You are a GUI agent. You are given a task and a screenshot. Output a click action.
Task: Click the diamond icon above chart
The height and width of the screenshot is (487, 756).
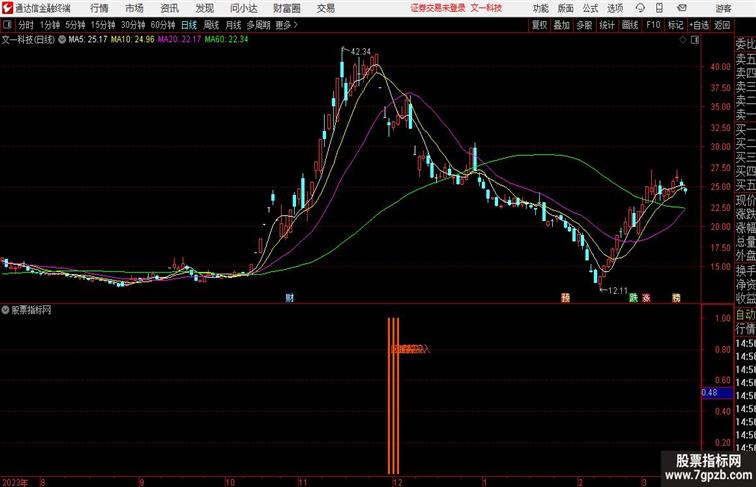point(683,40)
